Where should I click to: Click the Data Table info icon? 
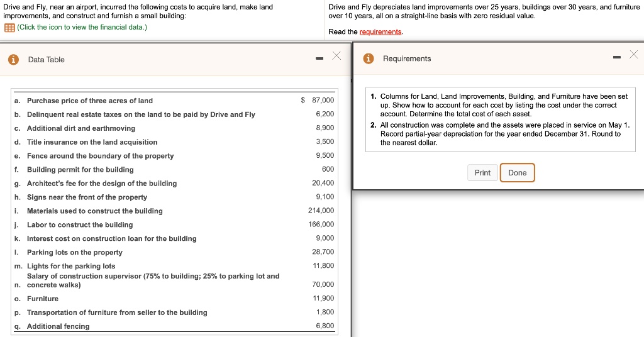click(13, 60)
